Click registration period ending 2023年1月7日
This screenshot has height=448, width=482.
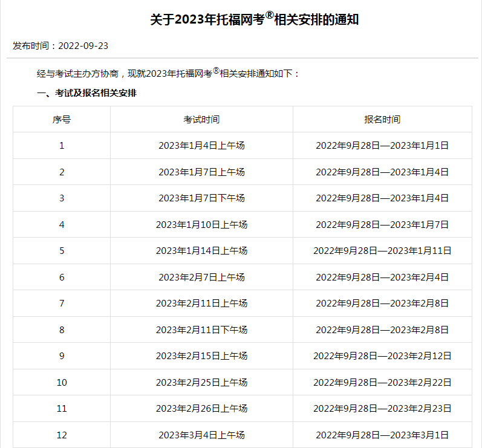click(382, 225)
